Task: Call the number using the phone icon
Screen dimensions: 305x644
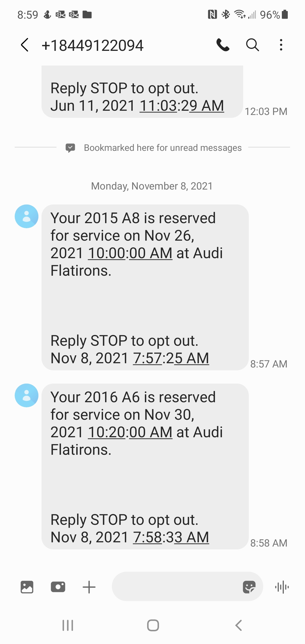Action: 223,45
